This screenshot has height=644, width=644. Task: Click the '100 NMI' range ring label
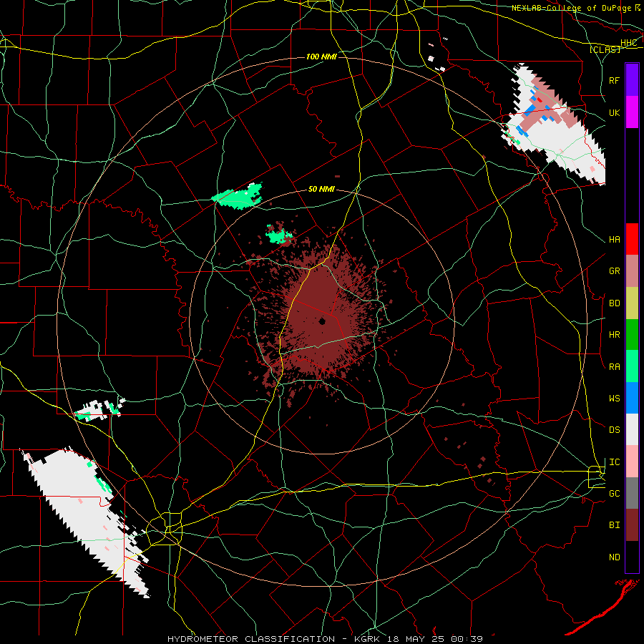(x=321, y=57)
